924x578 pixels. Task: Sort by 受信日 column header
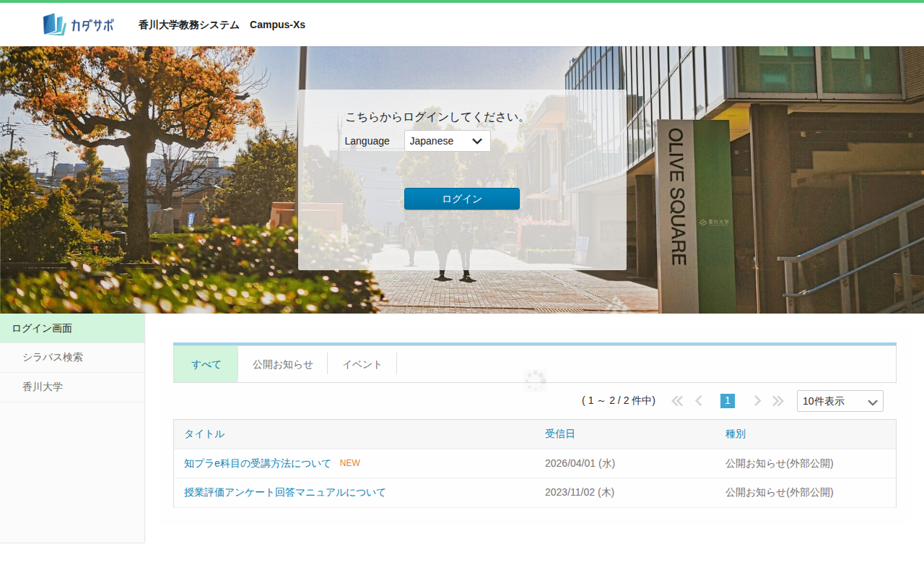tap(559, 433)
